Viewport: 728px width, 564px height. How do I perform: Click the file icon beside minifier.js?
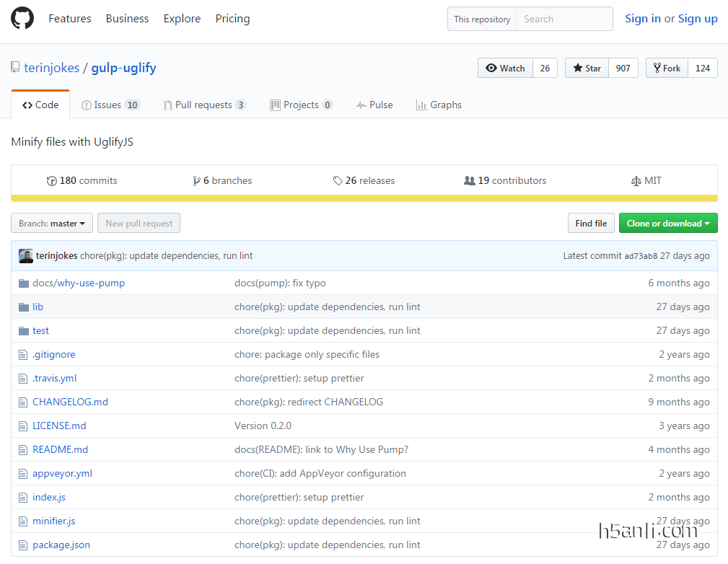click(x=23, y=521)
